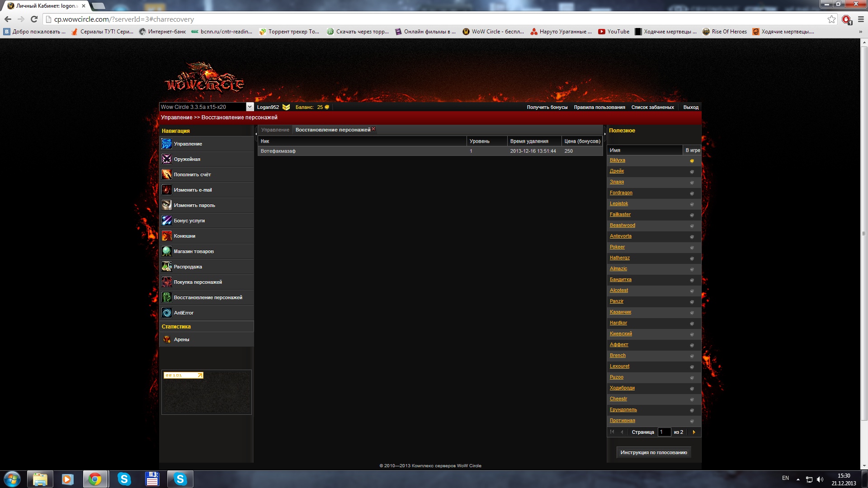Open the Biklyxa player link
The width and height of the screenshot is (868, 488).
(617, 160)
